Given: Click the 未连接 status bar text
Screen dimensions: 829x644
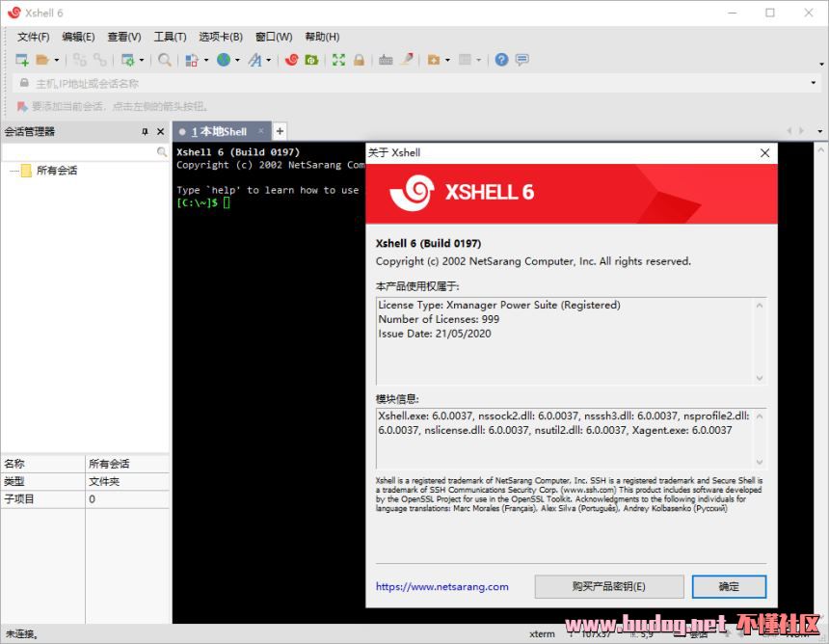Looking at the screenshot, I should pyautogui.click(x=21, y=633).
